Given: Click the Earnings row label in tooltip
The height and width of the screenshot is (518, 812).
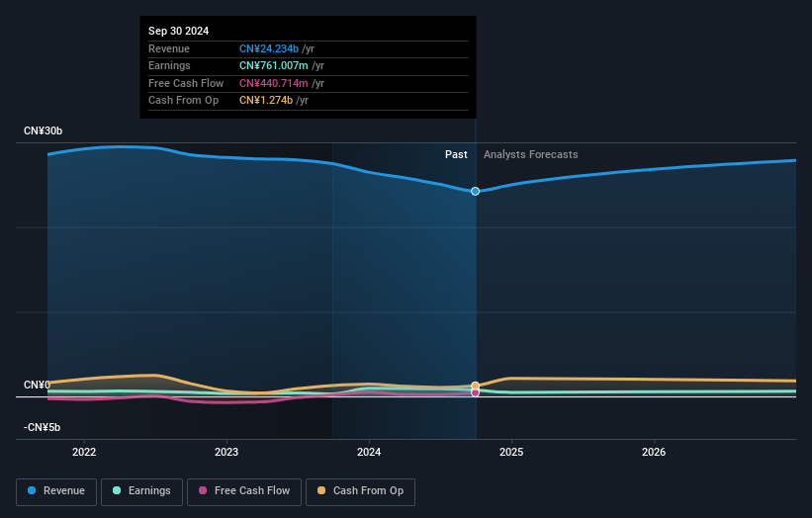Looking at the screenshot, I should pos(169,65).
